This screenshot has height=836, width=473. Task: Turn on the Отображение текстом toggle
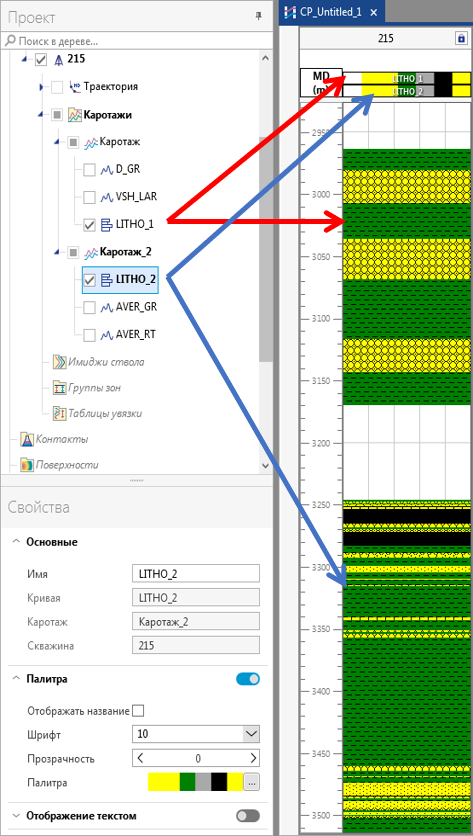coord(248,816)
